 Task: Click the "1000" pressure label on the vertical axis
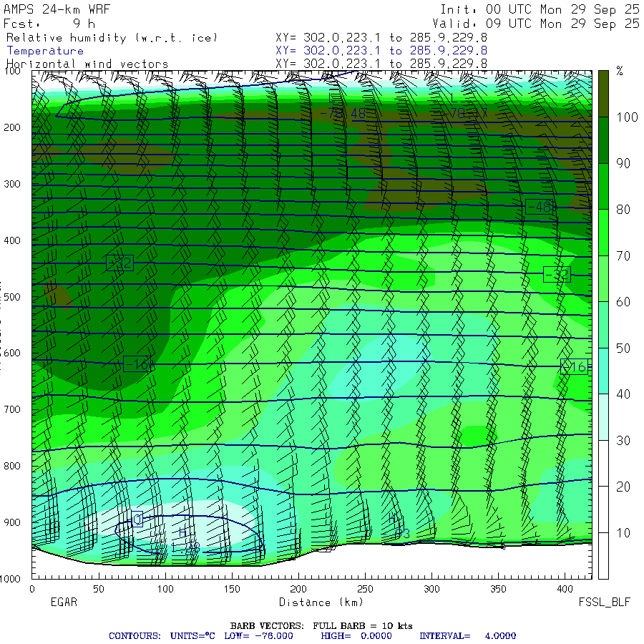point(10,579)
